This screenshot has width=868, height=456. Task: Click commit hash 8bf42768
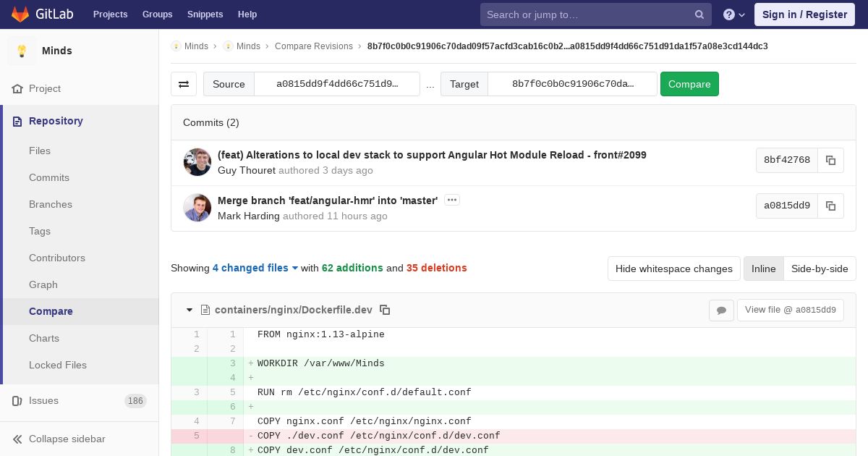tap(787, 161)
